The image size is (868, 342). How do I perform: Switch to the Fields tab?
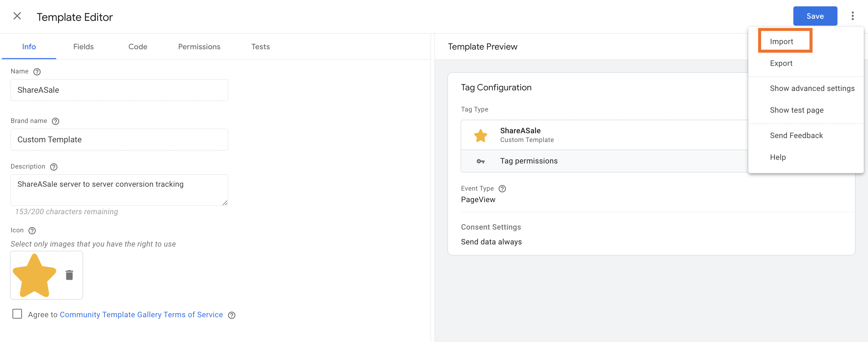83,47
